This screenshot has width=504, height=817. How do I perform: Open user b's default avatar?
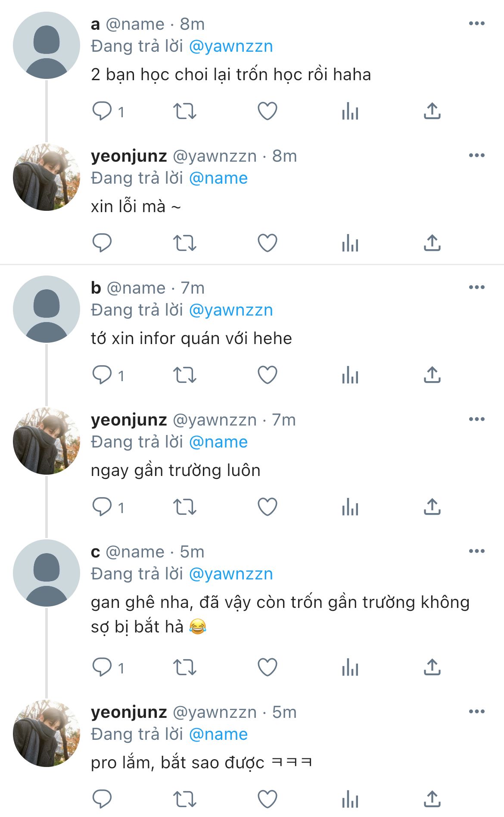click(47, 309)
